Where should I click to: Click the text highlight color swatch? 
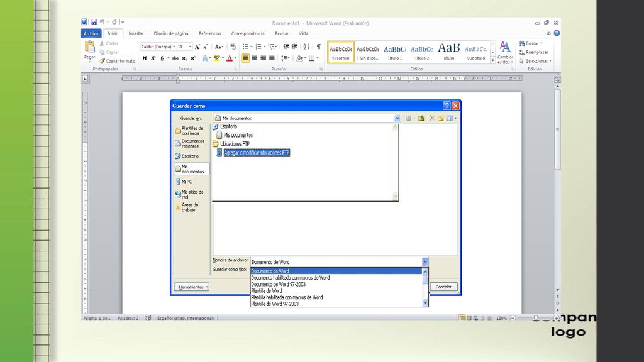click(x=216, y=58)
